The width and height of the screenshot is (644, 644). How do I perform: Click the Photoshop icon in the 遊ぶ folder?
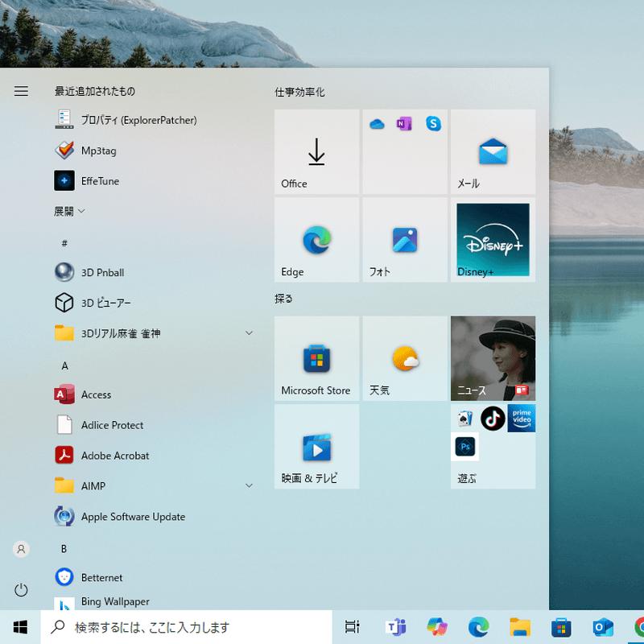point(465,447)
